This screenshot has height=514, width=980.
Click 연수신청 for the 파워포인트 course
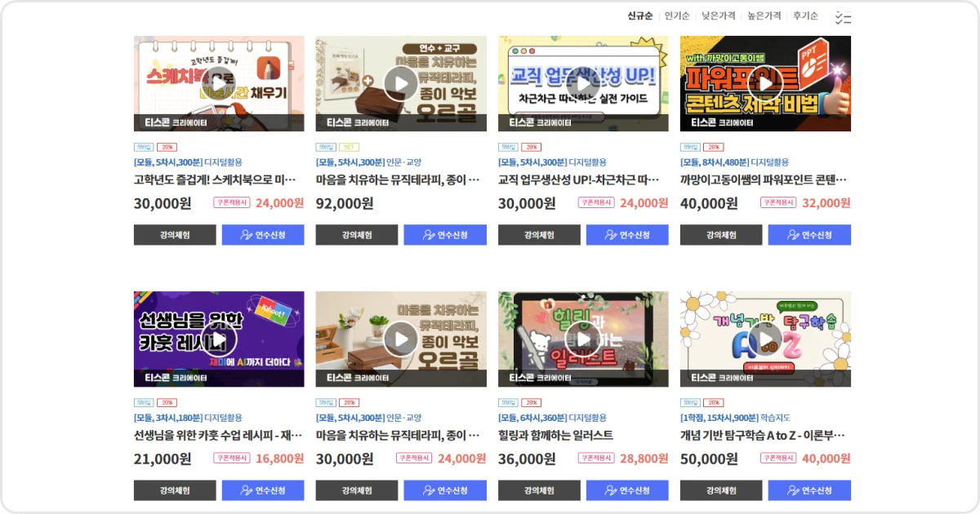(x=809, y=235)
